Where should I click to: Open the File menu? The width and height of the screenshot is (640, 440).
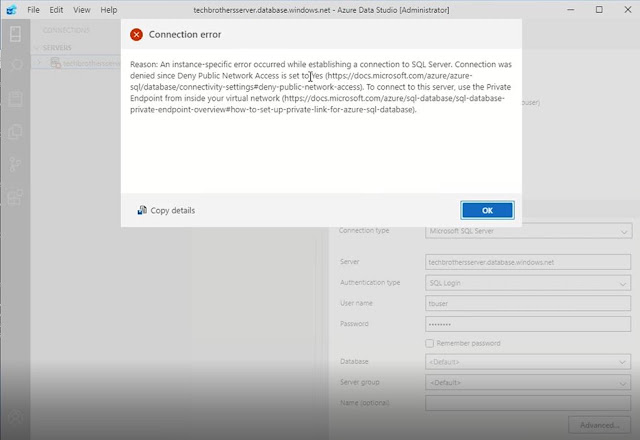pos(33,10)
